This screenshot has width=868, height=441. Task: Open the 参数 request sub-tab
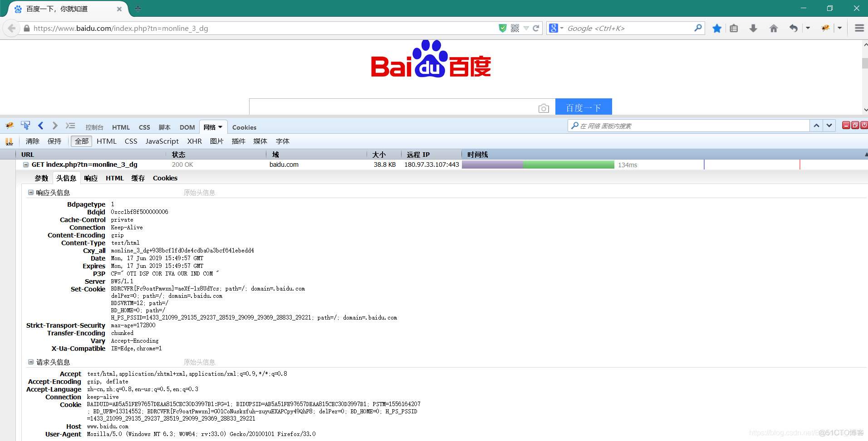[41, 178]
